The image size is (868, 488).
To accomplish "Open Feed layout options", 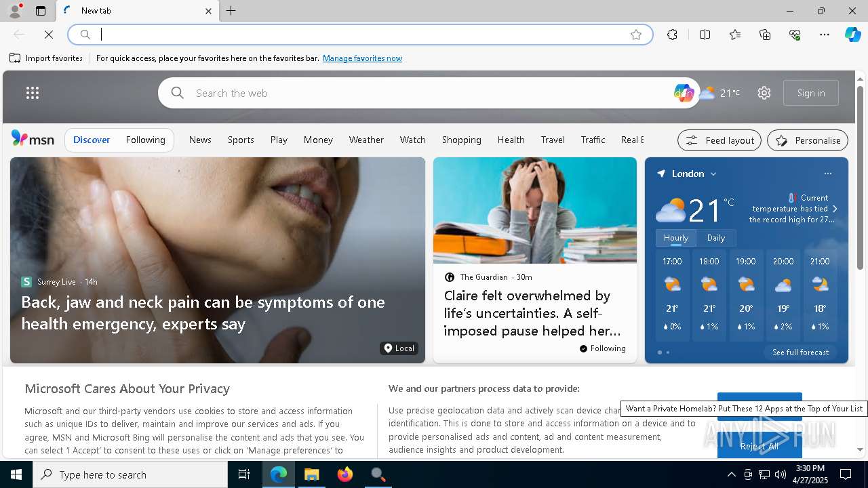I will (719, 140).
